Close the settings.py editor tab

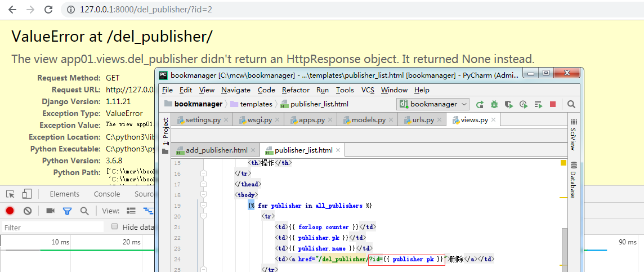coord(226,120)
